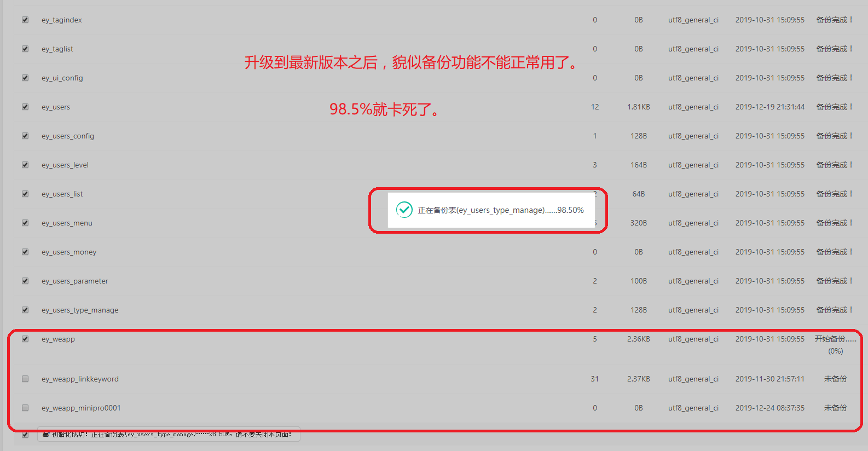
Task: Click the ey_users_type_manage table name
Action: pos(80,310)
